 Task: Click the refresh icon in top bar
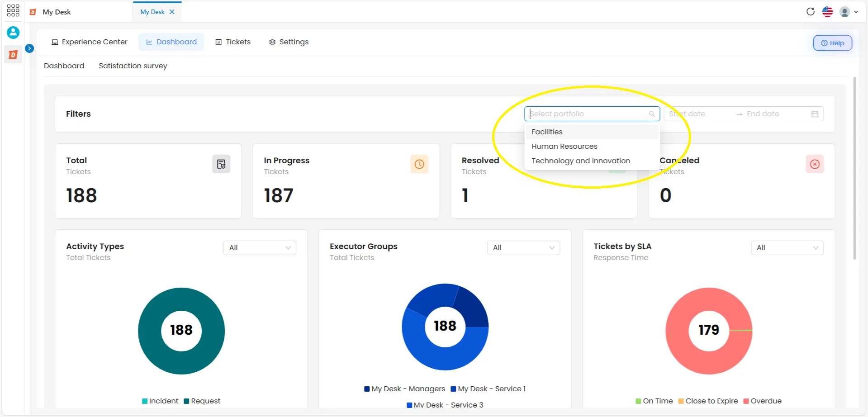tap(811, 12)
